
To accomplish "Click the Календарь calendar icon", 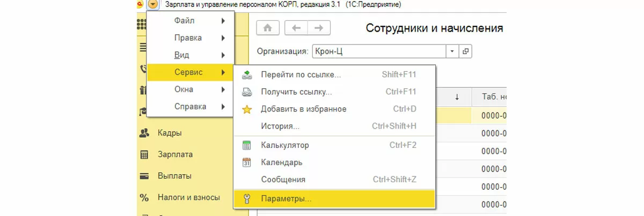I will [247, 162].
